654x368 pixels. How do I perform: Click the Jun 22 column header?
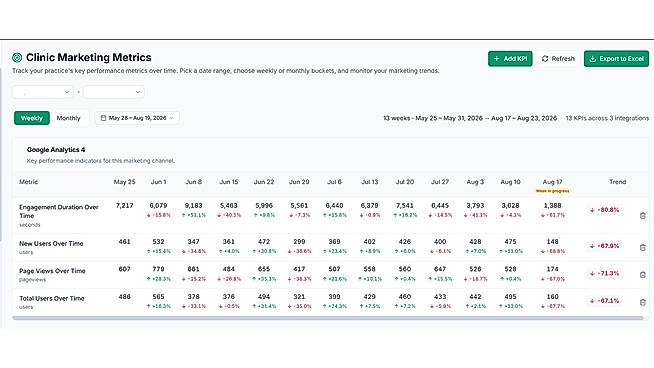[264, 182]
